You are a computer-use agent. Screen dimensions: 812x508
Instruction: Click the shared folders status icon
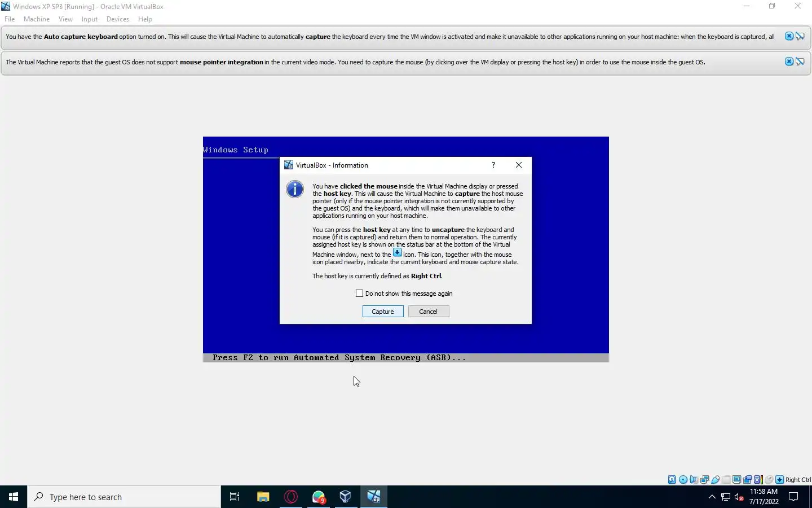[726, 480]
